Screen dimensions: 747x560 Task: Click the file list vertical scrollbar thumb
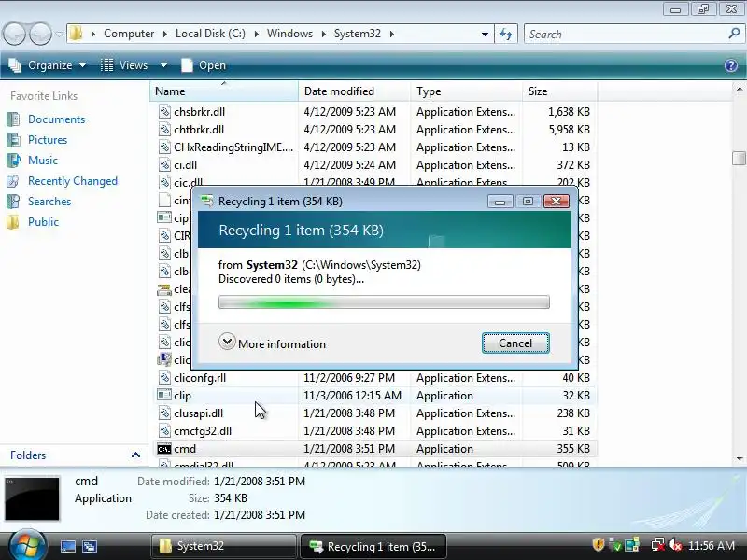pyautogui.click(x=739, y=158)
